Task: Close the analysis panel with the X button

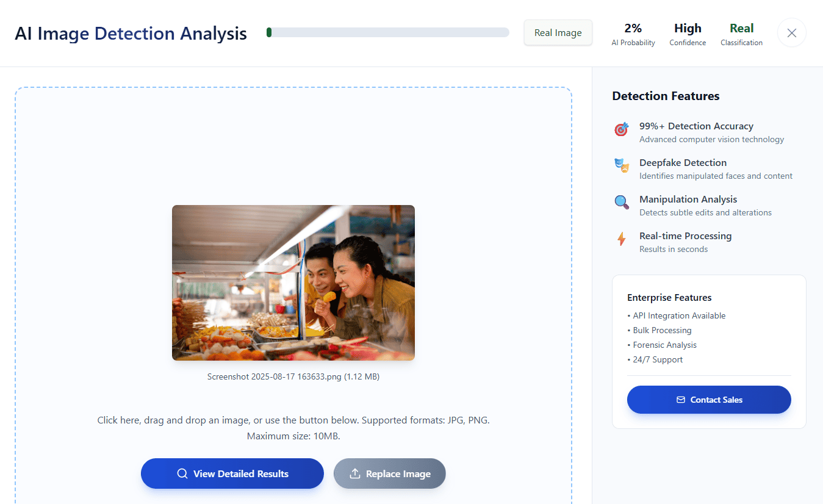Action: 792,33
